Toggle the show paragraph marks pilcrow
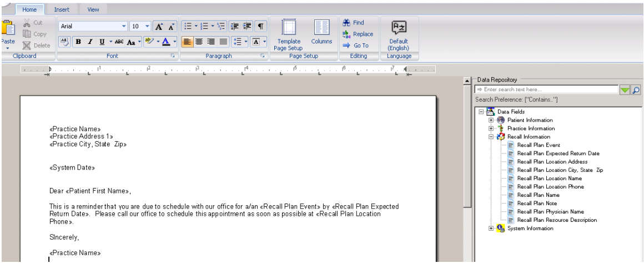The image size is (644, 263). pyautogui.click(x=261, y=26)
